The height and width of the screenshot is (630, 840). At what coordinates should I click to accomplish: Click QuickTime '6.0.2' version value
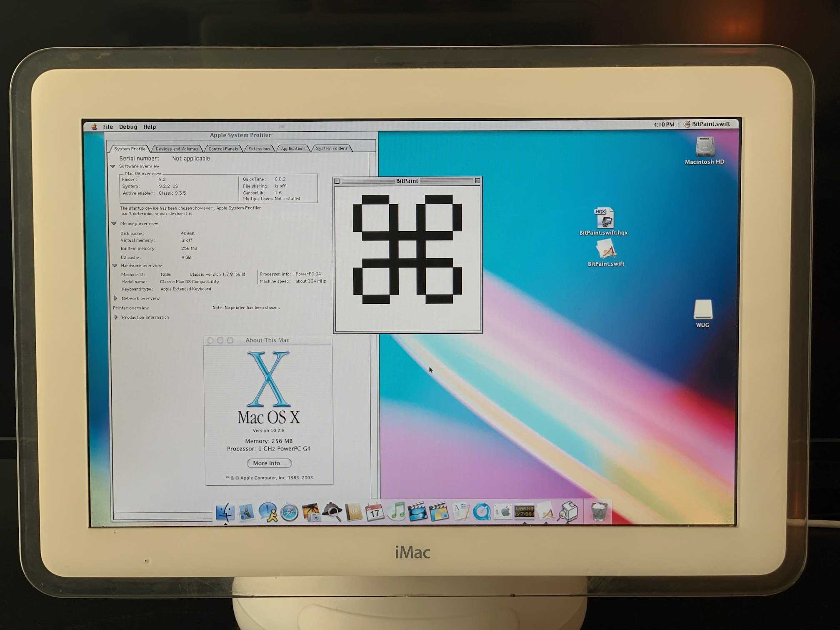[280, 179]
